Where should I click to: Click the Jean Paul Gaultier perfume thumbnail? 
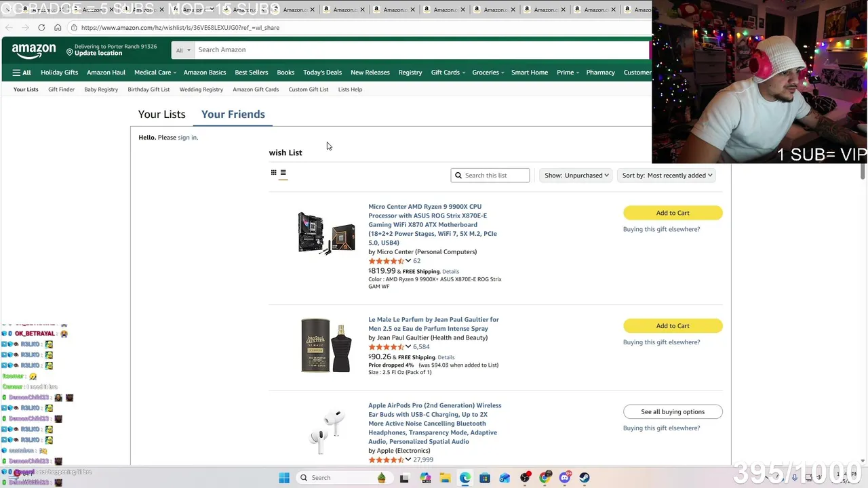pyautogui.click(x=326, y=345)
